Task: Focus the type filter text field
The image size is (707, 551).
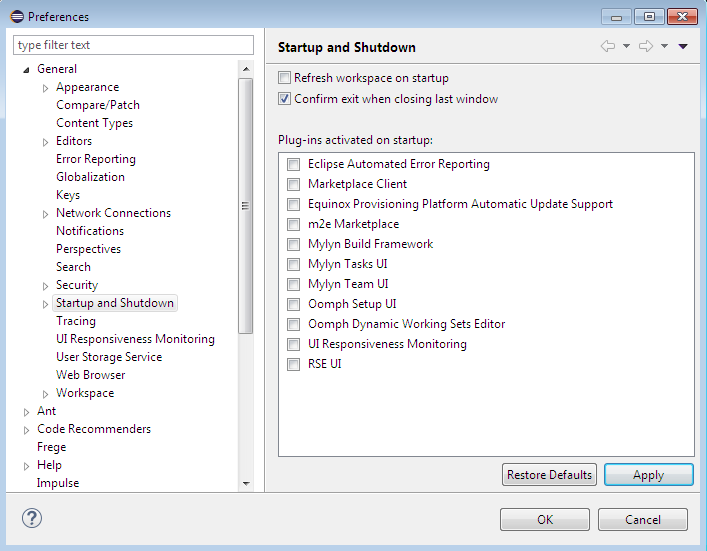Action: pyautogui.click(x=133, y=45)
